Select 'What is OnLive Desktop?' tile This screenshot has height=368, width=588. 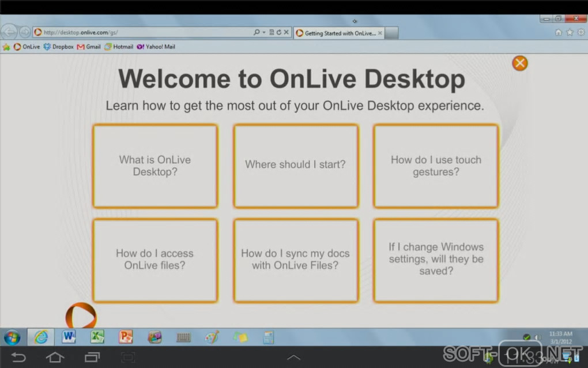[x=155, y=166]
